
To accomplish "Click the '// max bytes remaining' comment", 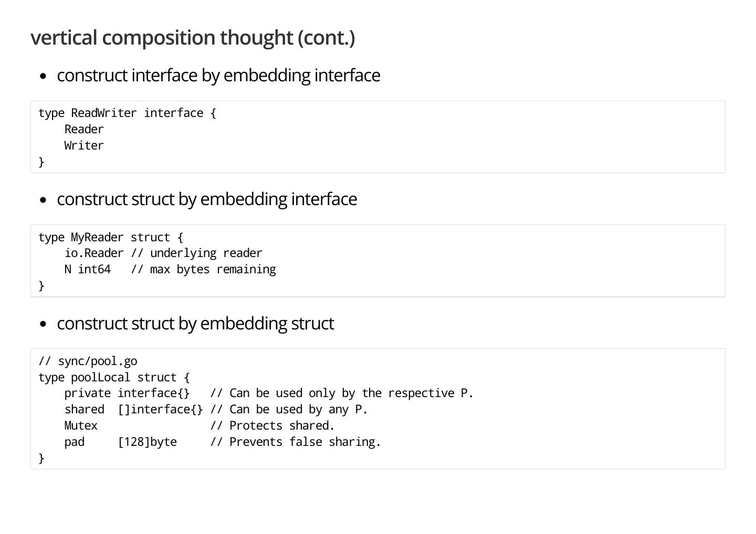I will point(203,270).
